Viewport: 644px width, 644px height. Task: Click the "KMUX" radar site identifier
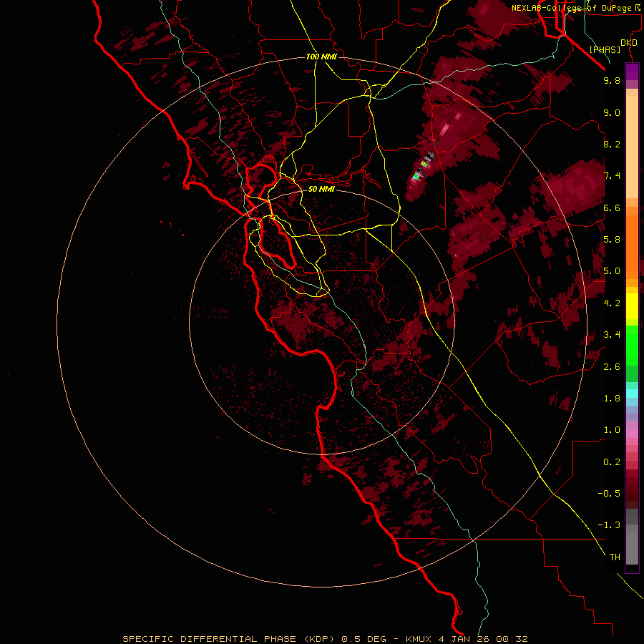[419, 639]
